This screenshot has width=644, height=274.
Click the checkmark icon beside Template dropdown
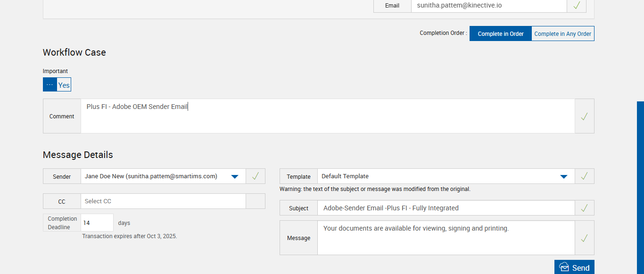pyautogui.click(x=584, y=176)
